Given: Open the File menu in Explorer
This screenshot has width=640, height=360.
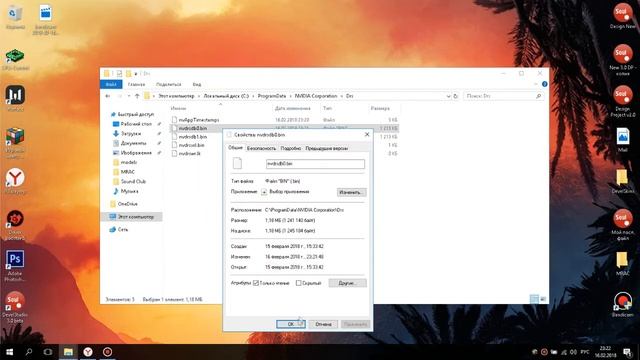Looking at the screenshot, I should [111, 84].
